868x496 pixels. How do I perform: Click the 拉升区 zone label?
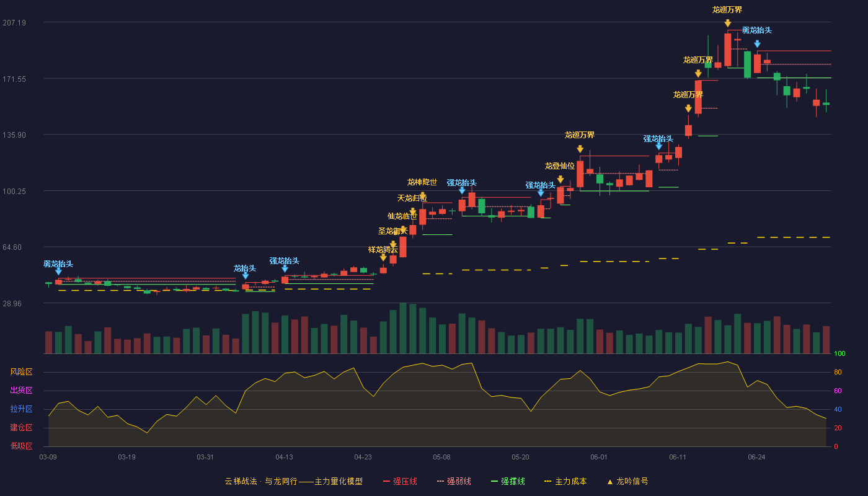(22, 409)
